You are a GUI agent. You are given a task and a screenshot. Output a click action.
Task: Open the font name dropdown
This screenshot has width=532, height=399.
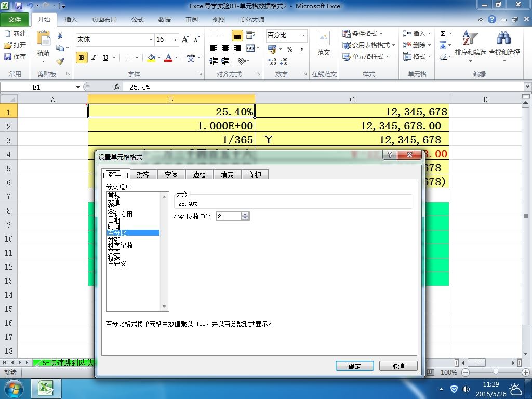pyautogui.click(x=151, y=39)
